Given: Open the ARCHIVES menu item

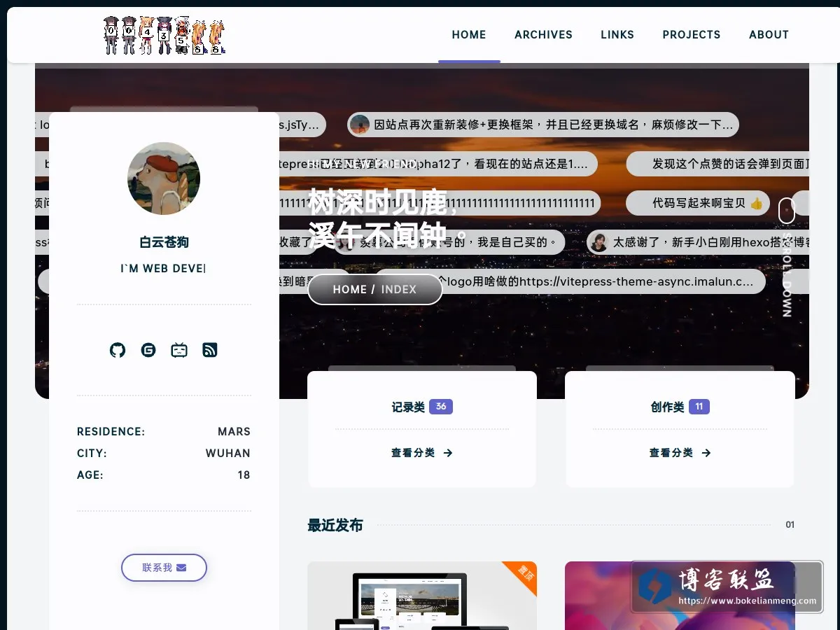Looking at the screenshot, I should click(543, 34).
